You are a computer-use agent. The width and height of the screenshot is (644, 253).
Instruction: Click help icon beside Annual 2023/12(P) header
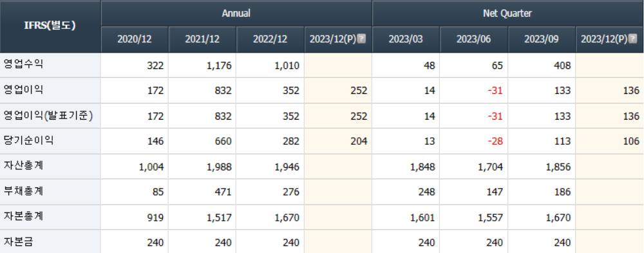(361, 39)
